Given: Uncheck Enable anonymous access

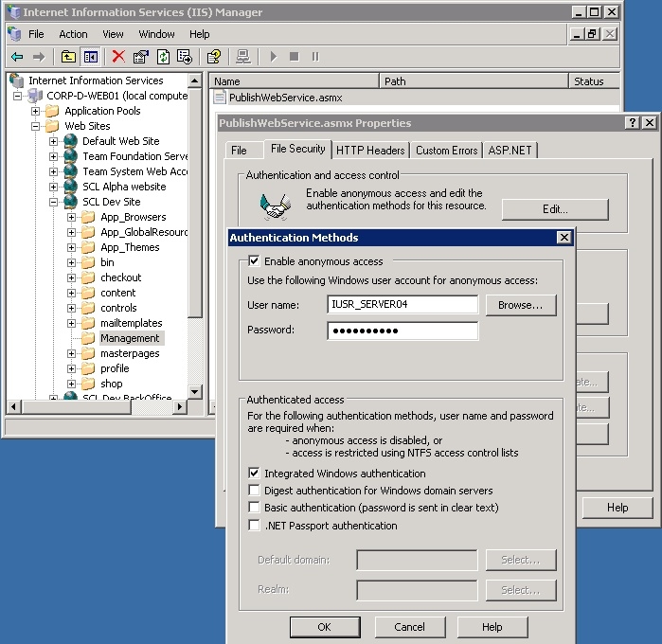Looking at the screenshot, I should click(254, 260).
